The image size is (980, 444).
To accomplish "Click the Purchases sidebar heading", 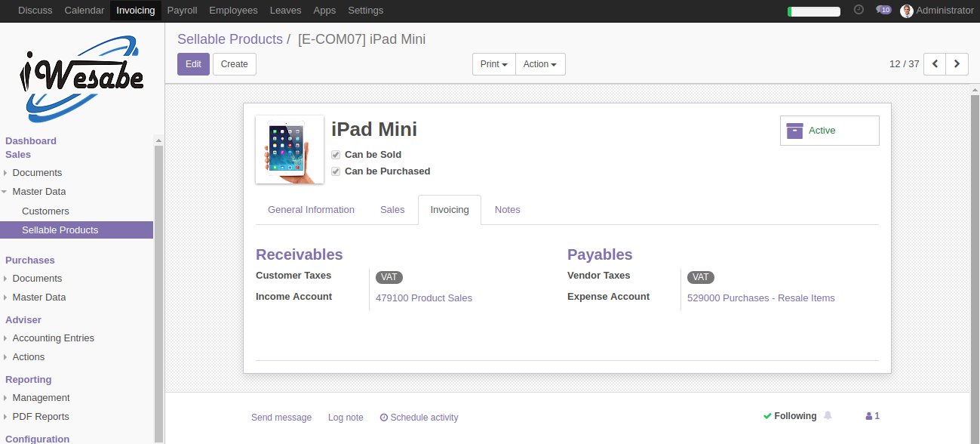I will point(30,261).
